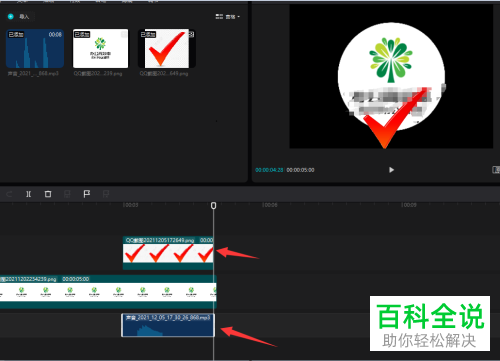Click the Import (导入) button
500x361 pixels.
[x=20, y=16]
